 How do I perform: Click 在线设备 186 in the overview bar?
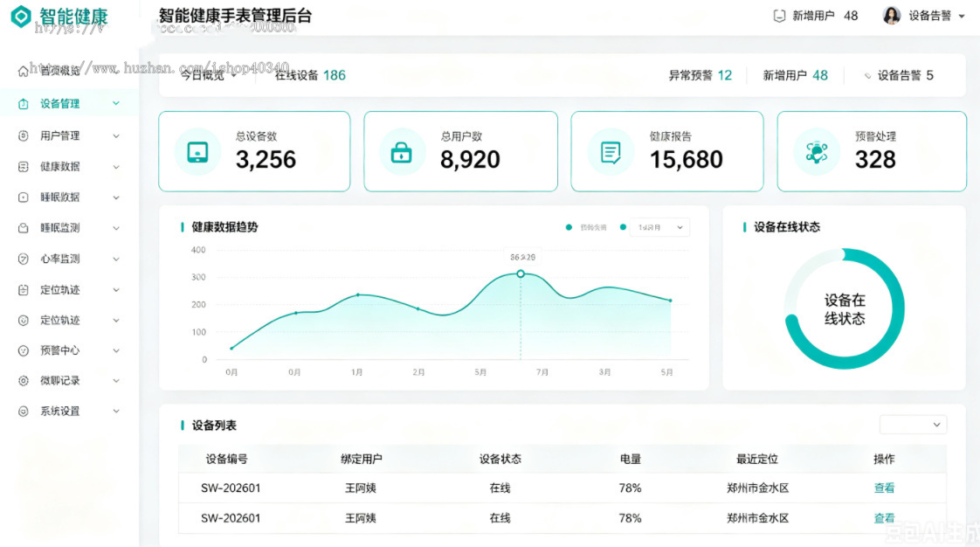pyautogui.click(x=310, y=75)
